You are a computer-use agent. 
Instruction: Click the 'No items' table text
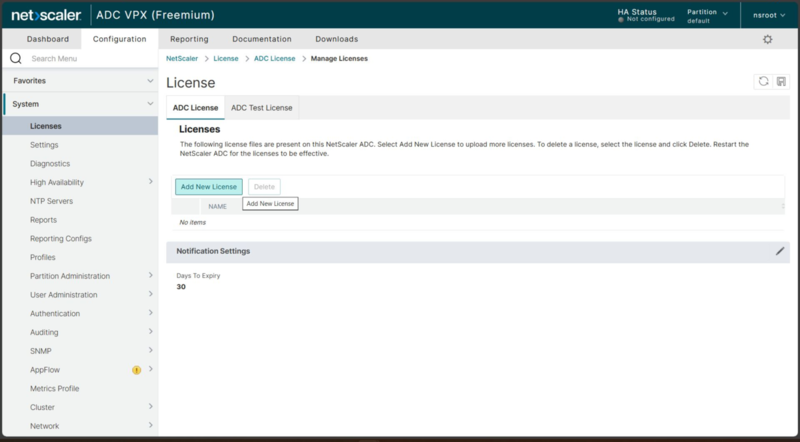192,223
